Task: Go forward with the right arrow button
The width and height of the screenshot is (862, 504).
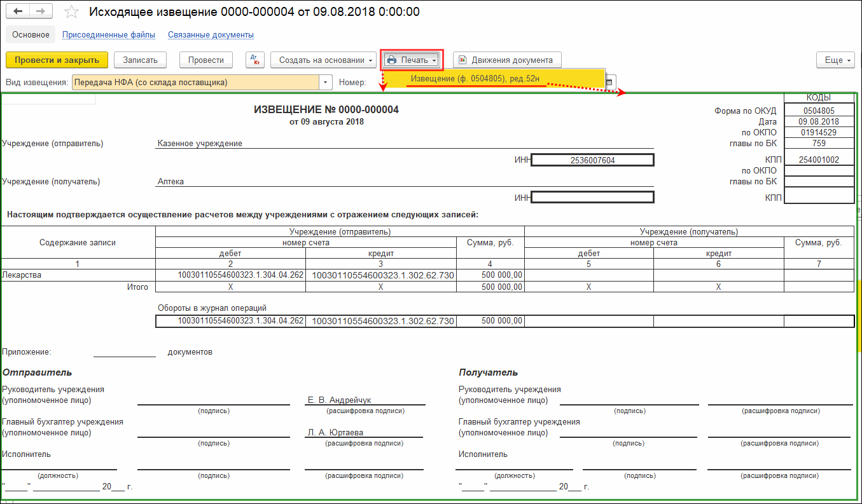Action: click(41, 12)
